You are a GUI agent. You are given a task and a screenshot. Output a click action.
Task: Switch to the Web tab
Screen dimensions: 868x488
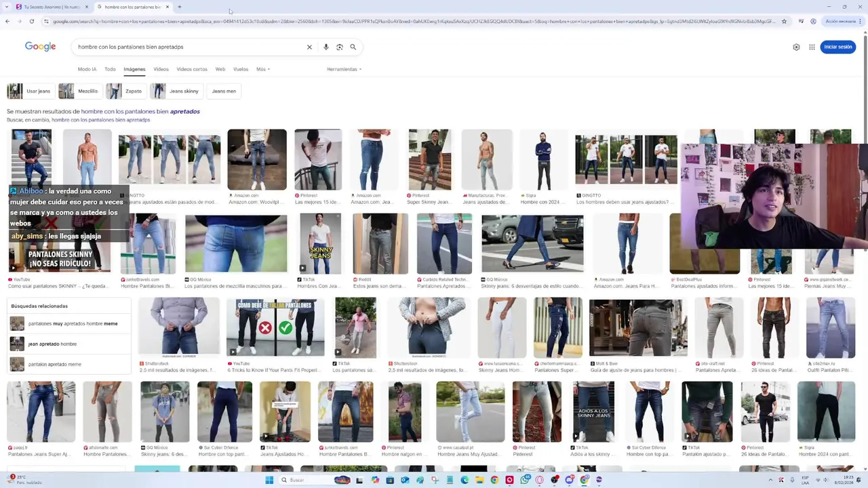tap(220, 69)
